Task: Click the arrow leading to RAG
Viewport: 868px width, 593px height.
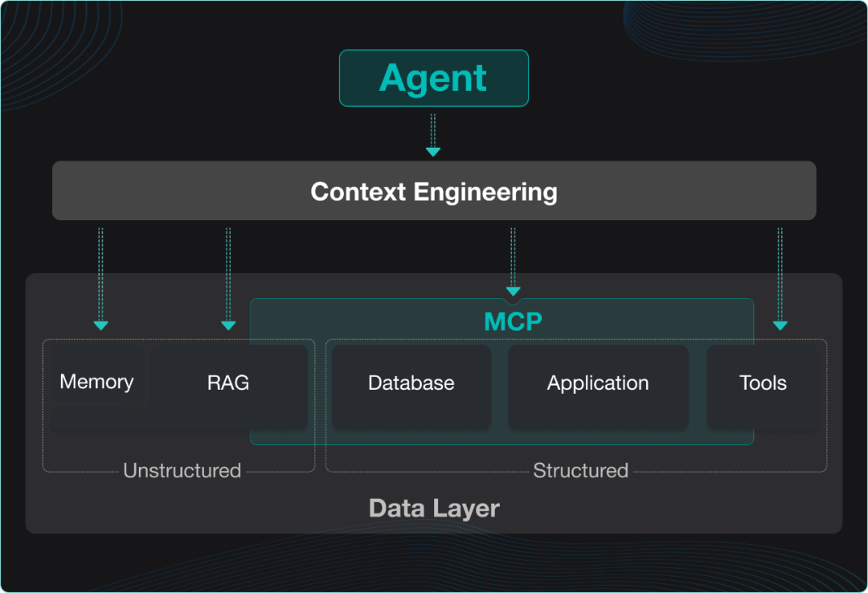Action: point(228,277)
